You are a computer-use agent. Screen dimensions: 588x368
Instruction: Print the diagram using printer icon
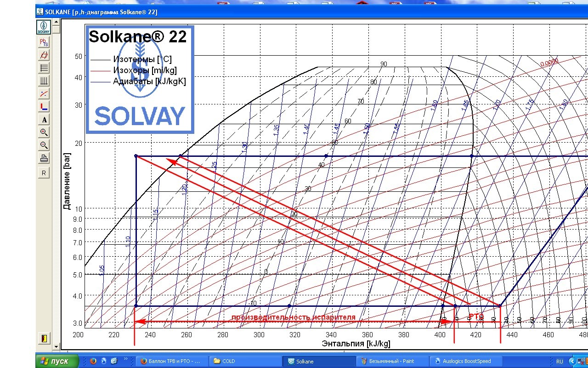tap(44, 159)
